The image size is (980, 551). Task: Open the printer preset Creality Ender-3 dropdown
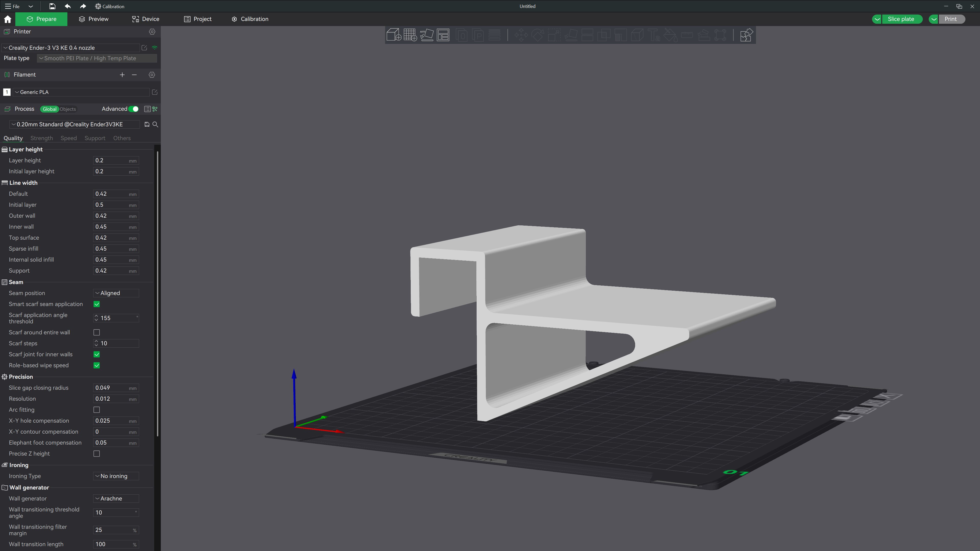(x=70, y=48)
